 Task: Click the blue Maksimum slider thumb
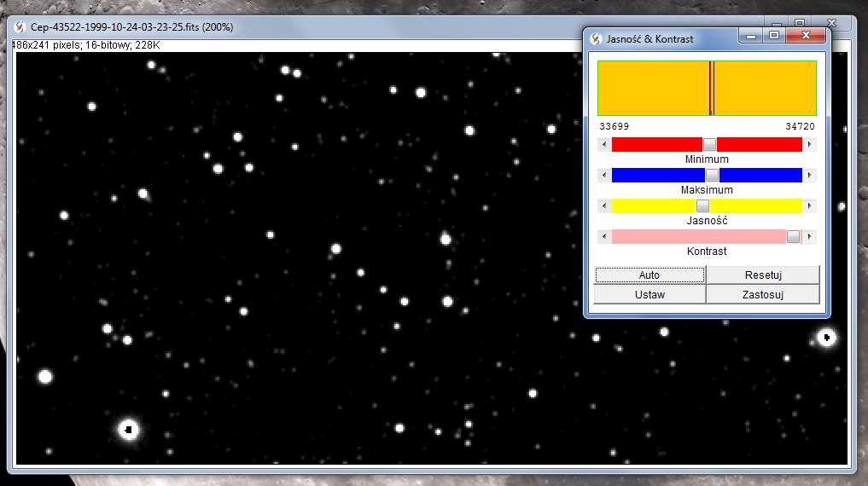click(712, 175)
